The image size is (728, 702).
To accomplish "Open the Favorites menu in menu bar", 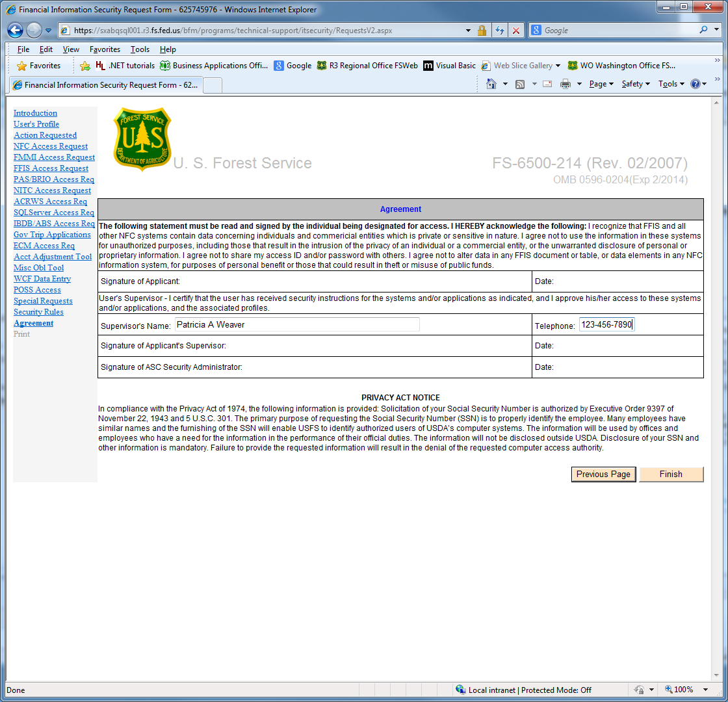I will click(x=105, y=49).
